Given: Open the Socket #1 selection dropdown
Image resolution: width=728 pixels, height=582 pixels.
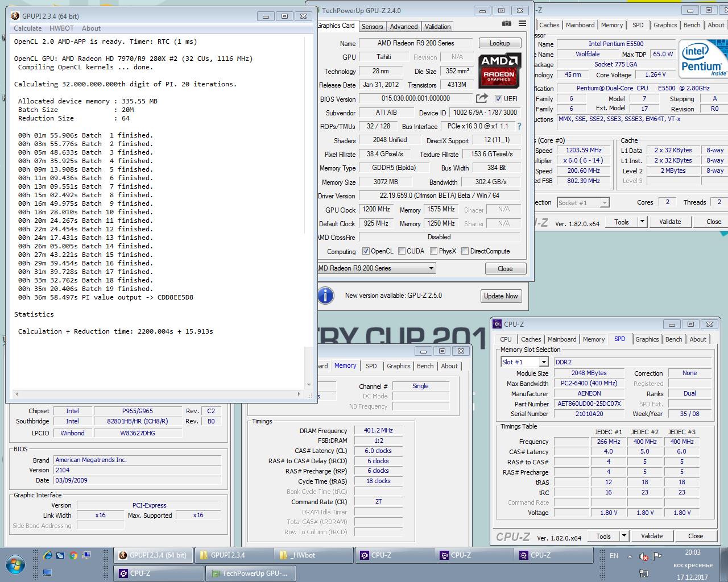Looking at the screenshot, I should (604, 202).
